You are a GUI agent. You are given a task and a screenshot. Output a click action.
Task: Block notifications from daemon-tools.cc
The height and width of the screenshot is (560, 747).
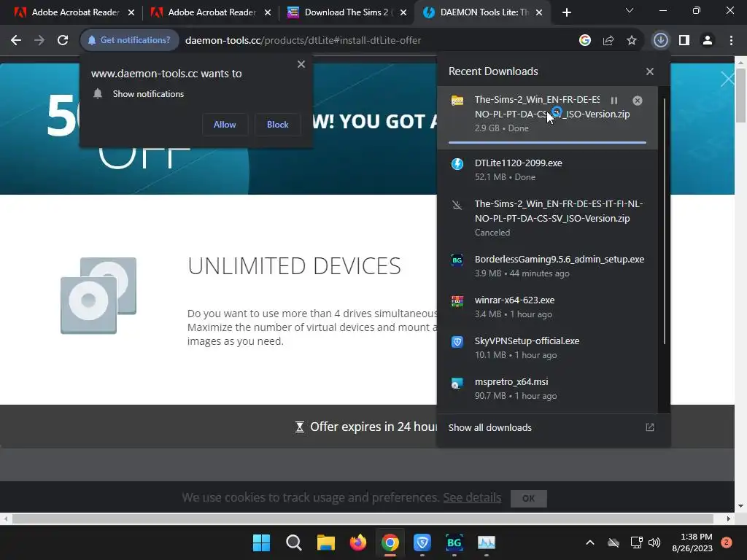tap(278, 125)
